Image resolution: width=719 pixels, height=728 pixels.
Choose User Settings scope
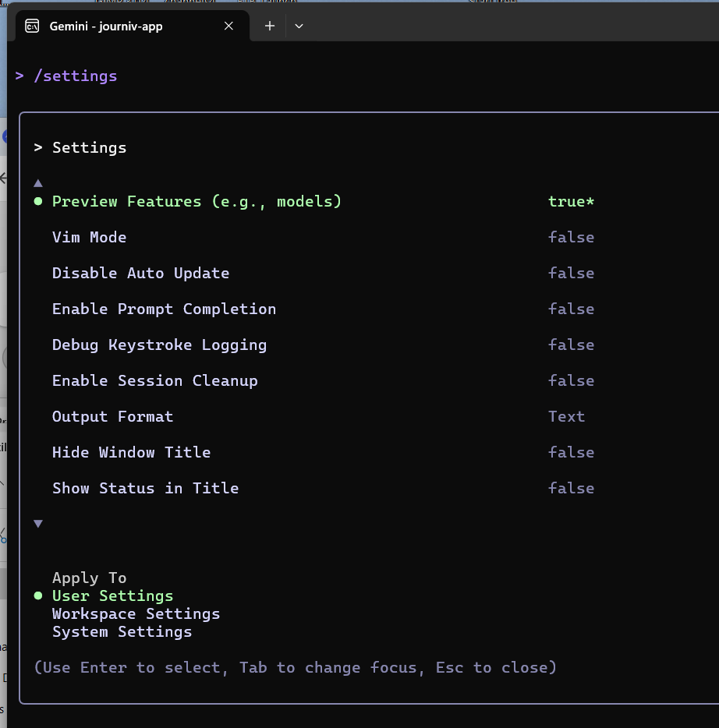point(112,596)
